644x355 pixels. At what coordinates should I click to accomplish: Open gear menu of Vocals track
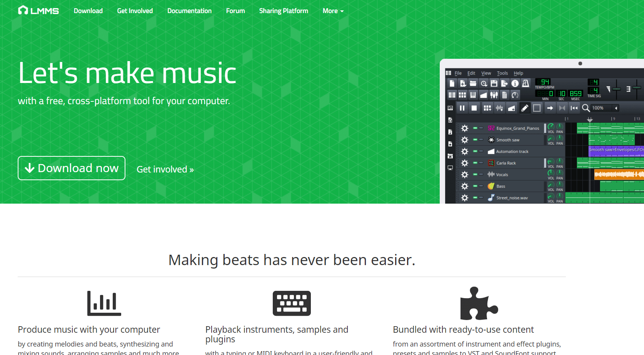(x=465, y=174)
